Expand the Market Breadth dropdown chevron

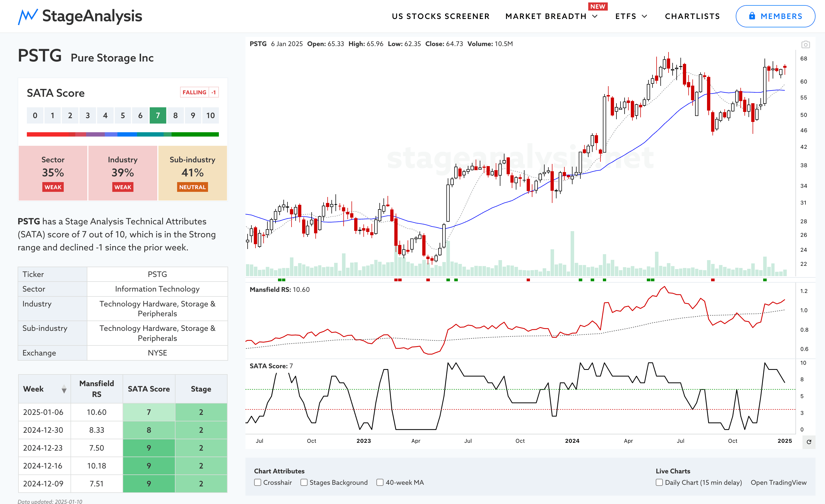[595, 16]
